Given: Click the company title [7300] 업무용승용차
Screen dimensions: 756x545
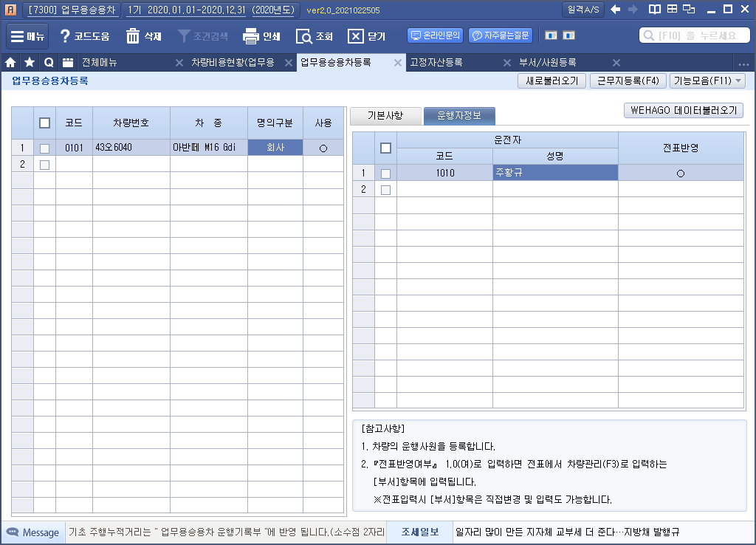Looking at the screenshot, I should click(x=72, y=10).
